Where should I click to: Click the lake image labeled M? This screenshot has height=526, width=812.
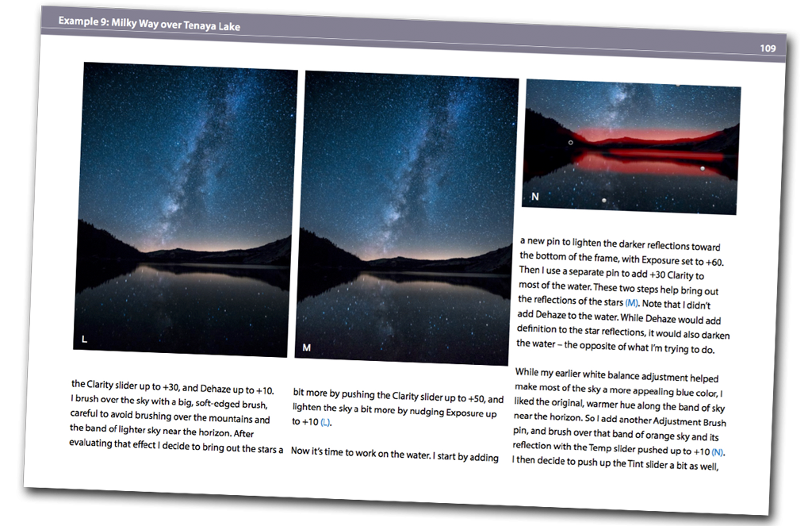(x=407, y=218)
